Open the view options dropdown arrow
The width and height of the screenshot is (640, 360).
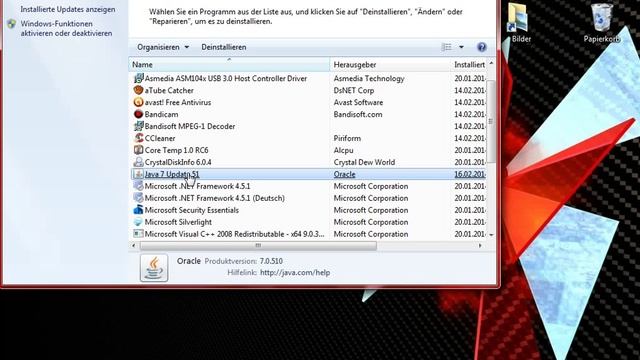pos(461,47)
